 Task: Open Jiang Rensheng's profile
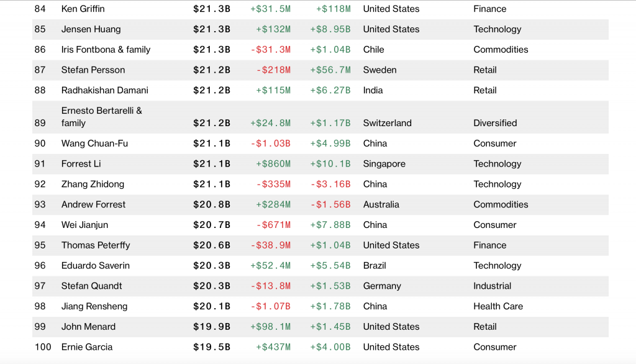94,306
